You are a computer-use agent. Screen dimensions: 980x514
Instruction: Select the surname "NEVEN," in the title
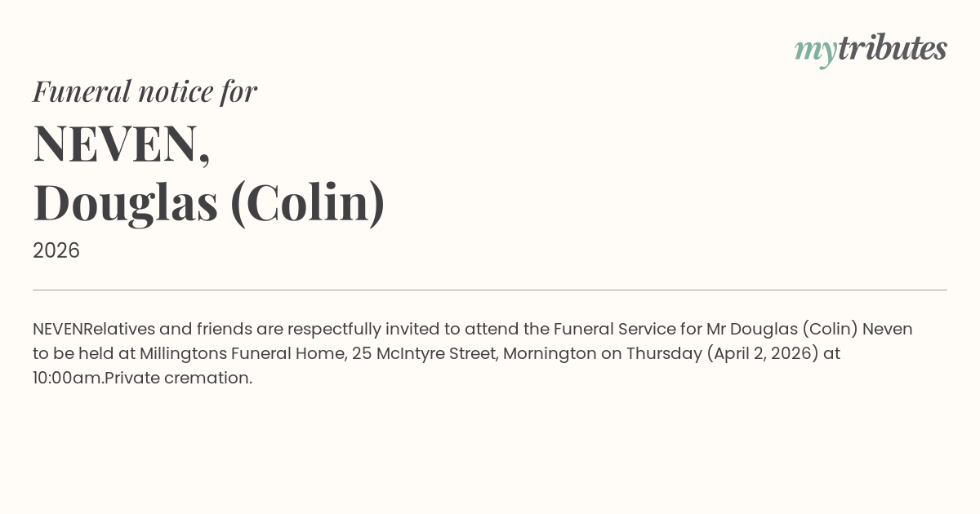[122, 144]
